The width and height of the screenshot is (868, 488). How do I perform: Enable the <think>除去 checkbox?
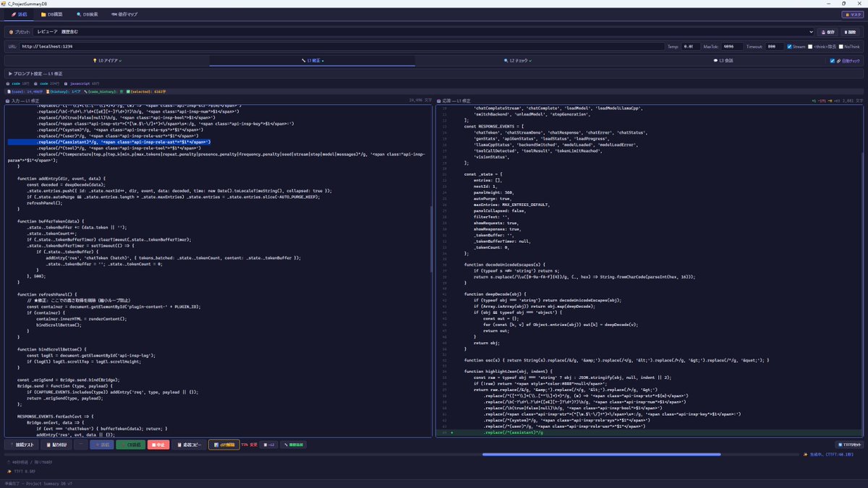pos(810,46)
